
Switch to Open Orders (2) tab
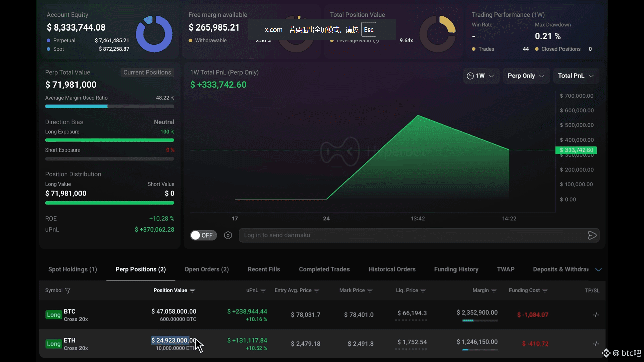(207, 269)
